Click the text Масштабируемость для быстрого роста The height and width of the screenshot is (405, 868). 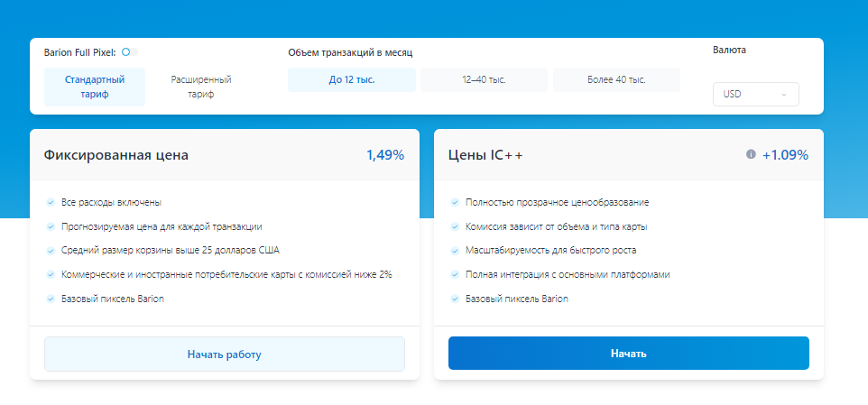(551, 251)
